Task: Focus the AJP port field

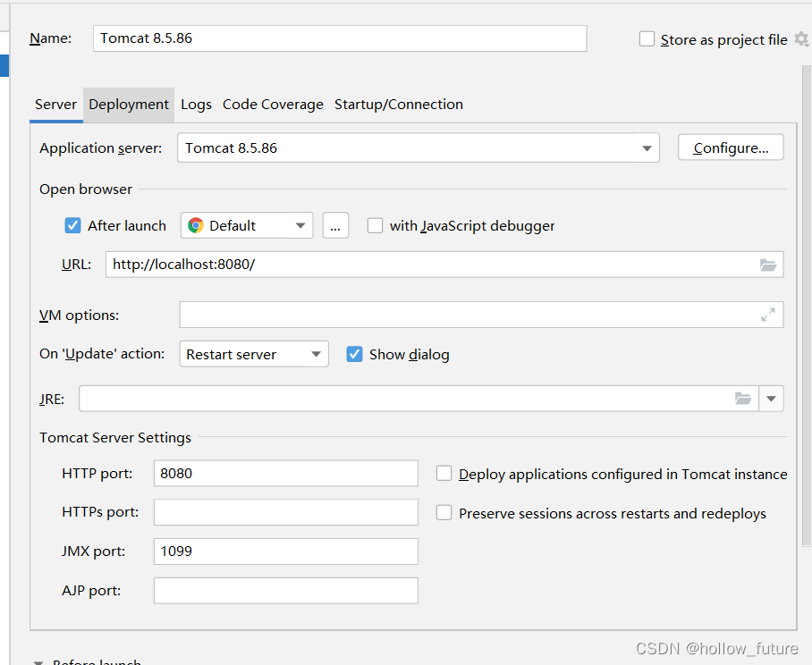Action: click(x=286, y=591)
